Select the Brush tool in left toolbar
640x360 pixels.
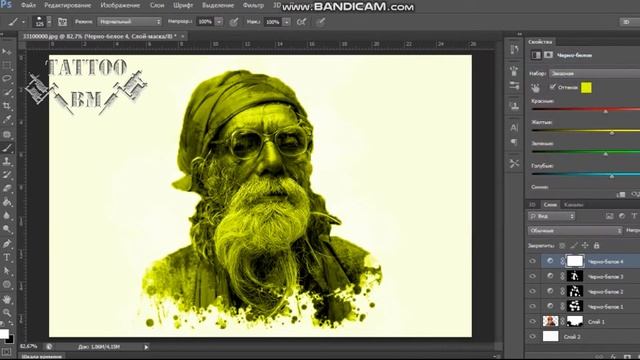7,148
